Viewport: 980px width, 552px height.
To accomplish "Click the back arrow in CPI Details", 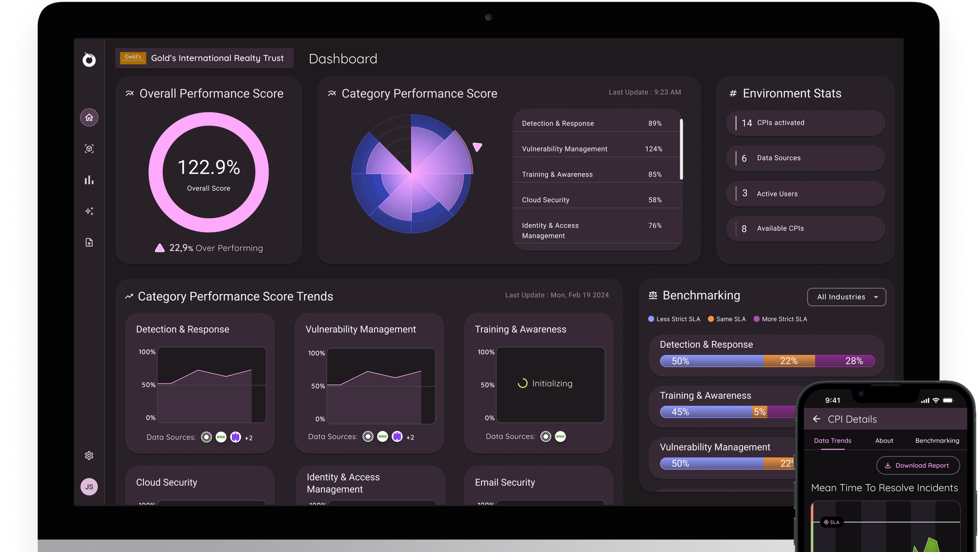I will 817,419.
